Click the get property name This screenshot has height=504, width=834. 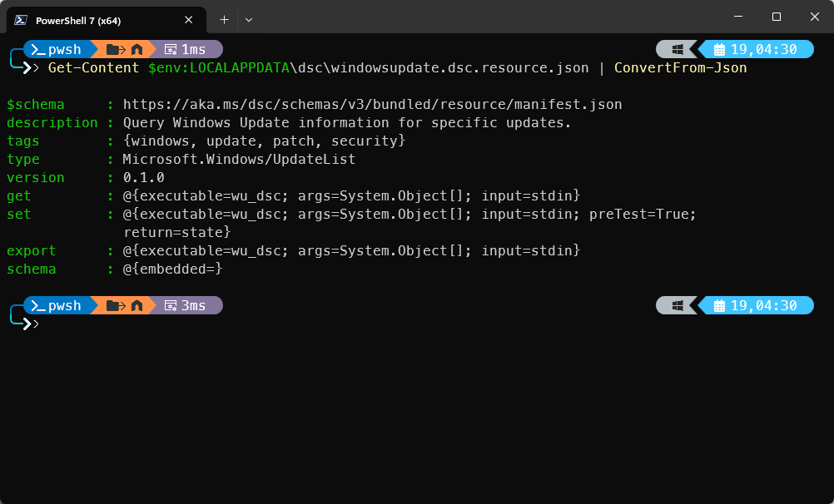(x=18, y=196)
